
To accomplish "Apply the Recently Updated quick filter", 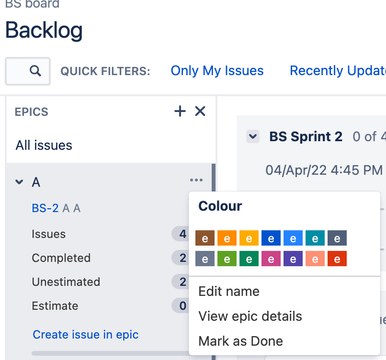I will tap(338, 71).
